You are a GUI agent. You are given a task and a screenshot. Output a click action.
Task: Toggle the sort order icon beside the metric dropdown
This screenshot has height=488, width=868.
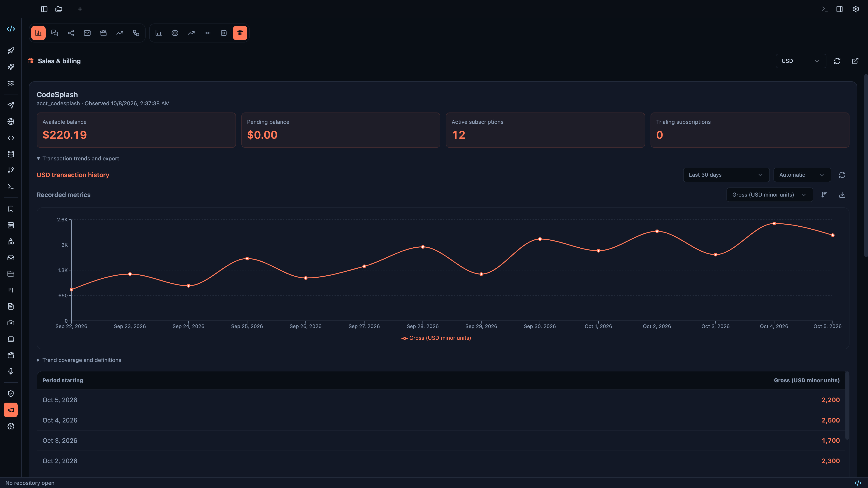point(824,195)
